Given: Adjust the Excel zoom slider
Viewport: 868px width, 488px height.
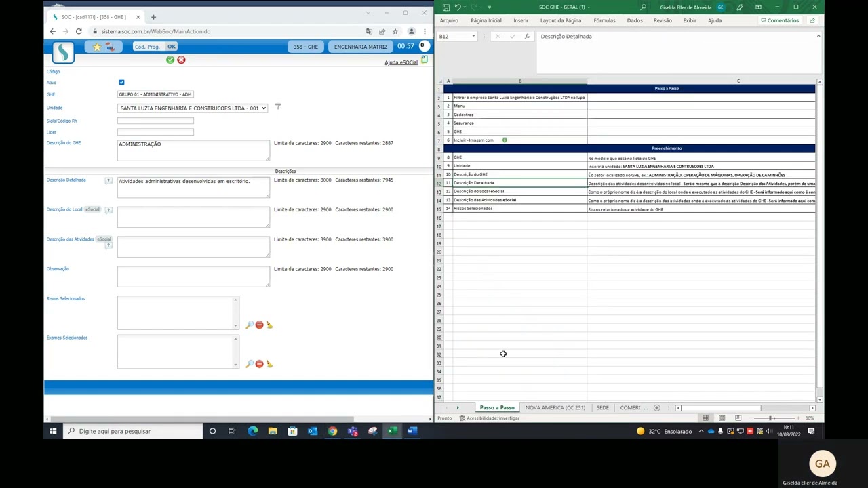Looking at the screenshot, I should point(770,418).
